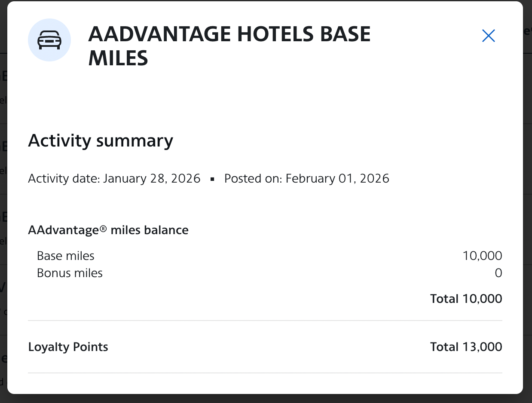Click the Bonus miles label
The image size is (532, 403).
pos(70,273)
